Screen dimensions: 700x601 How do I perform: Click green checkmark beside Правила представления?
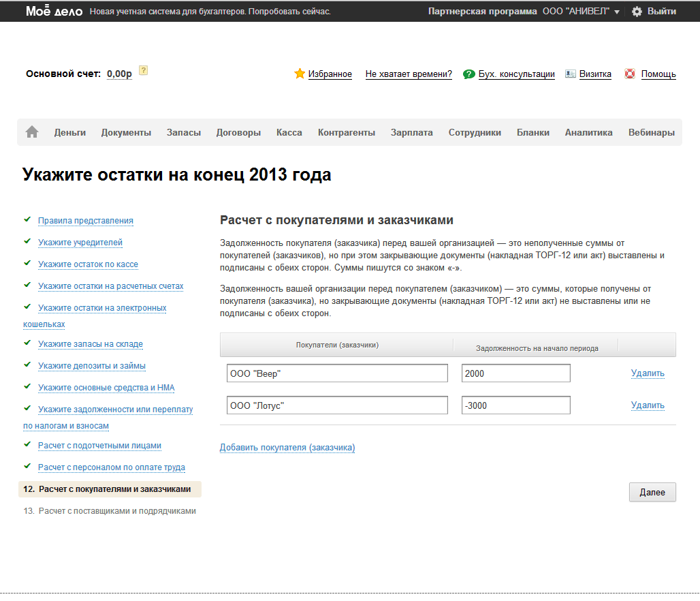tap(27, 219)
